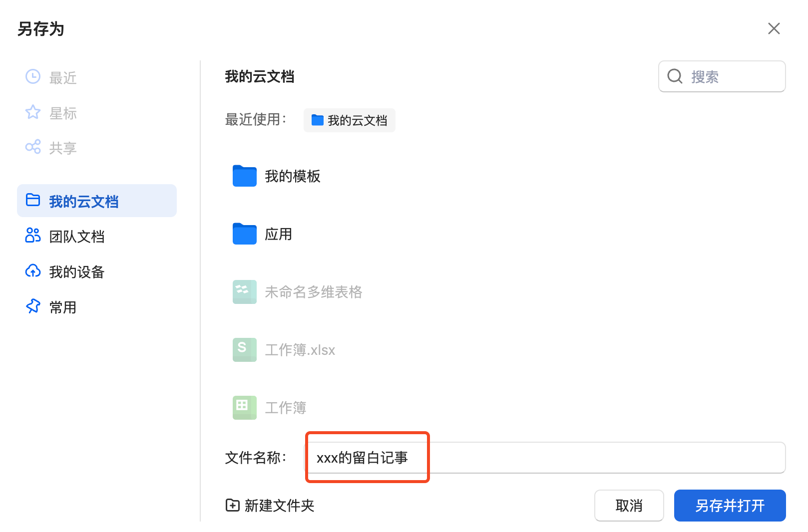Select 我的云文档 in the sidebar
This screenshot has height=532, width=808.
tap(97, 201)
